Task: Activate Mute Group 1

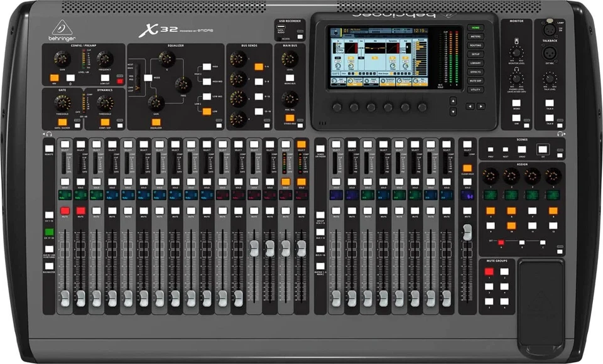Action: pos(488,270)
